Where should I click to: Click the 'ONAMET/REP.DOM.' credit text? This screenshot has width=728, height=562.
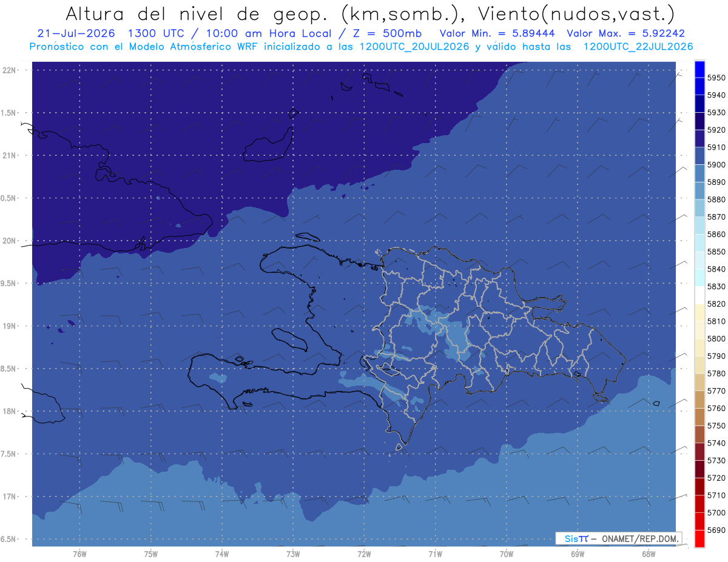coord(640,538)
